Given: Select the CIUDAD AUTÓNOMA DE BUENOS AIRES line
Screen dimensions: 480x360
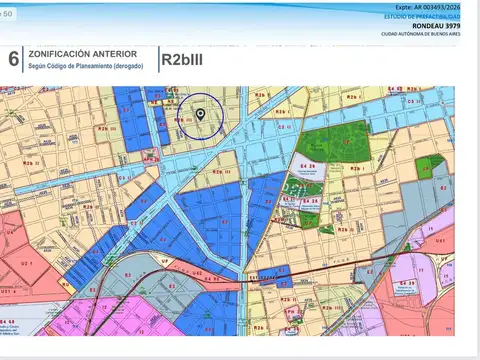Looking at the screenshot, I should coord(421,34).
